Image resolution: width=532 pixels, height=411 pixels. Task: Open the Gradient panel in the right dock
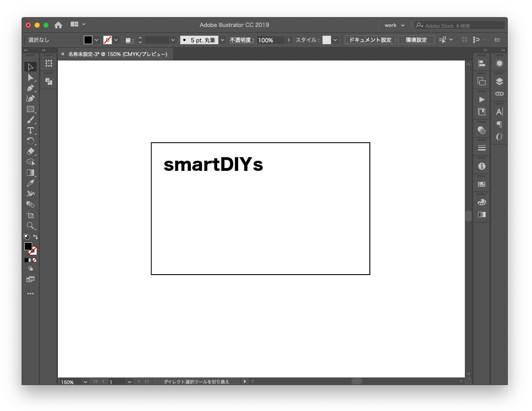tap(482, 215)
